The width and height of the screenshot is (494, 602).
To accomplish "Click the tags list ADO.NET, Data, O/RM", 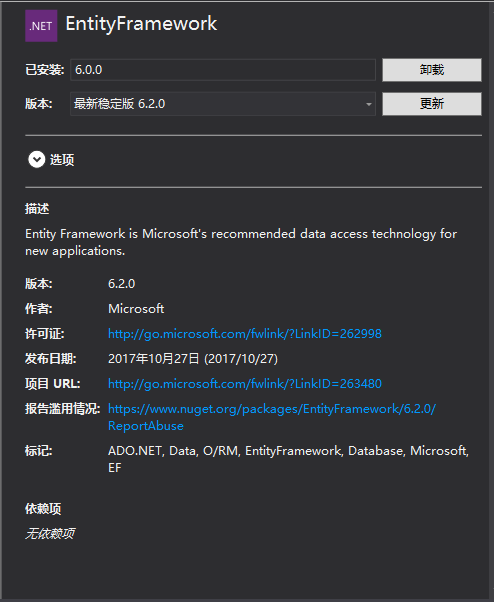I will (x=289, y=459).
